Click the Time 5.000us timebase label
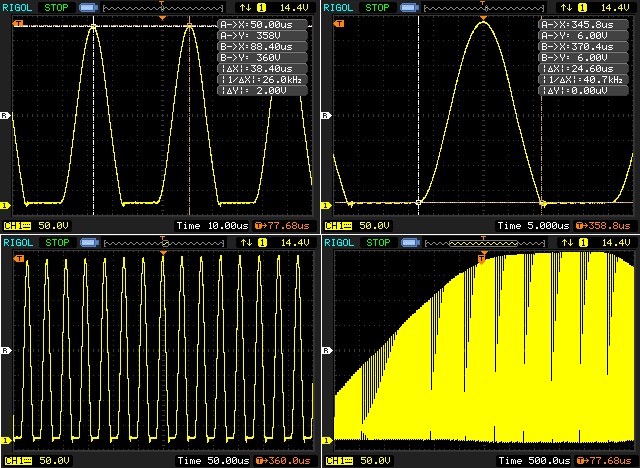The width and height of the screenshot is (640, 468). tap(533, 226)
